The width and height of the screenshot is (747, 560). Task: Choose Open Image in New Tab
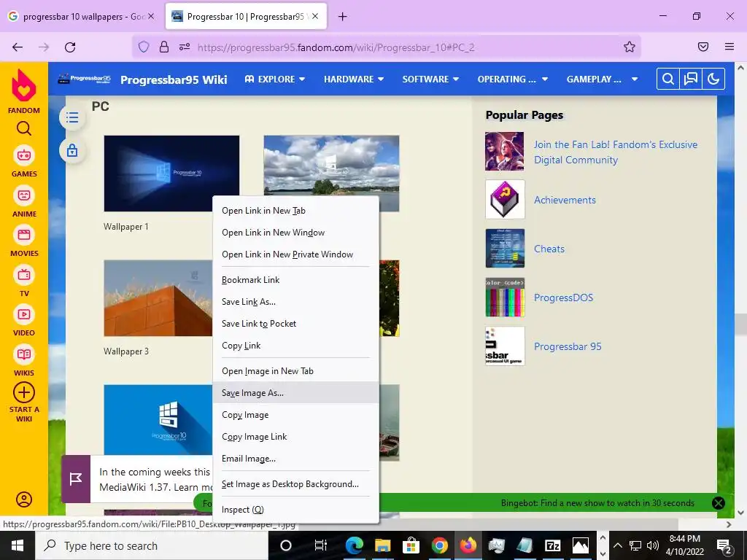(x=296, y=371)
